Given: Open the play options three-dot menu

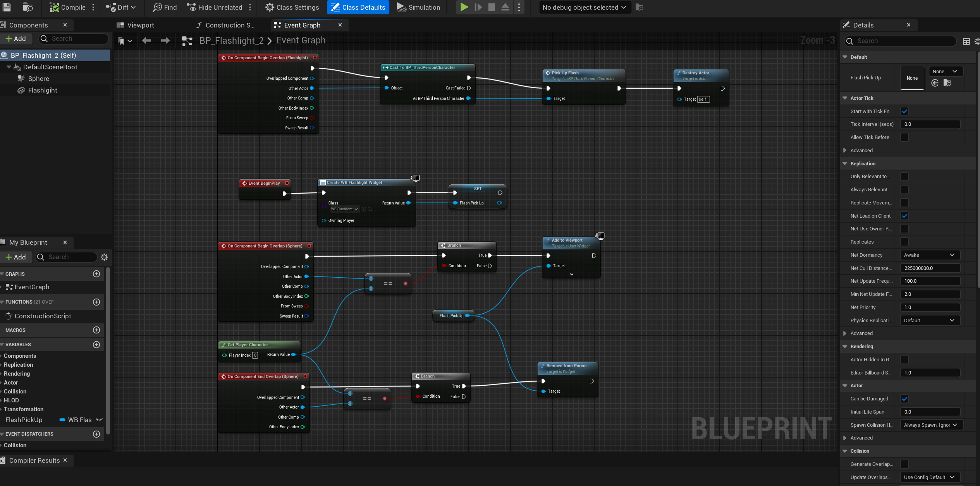Looking at the screenshot, I should pyautogui.click(x=519, y=7).
